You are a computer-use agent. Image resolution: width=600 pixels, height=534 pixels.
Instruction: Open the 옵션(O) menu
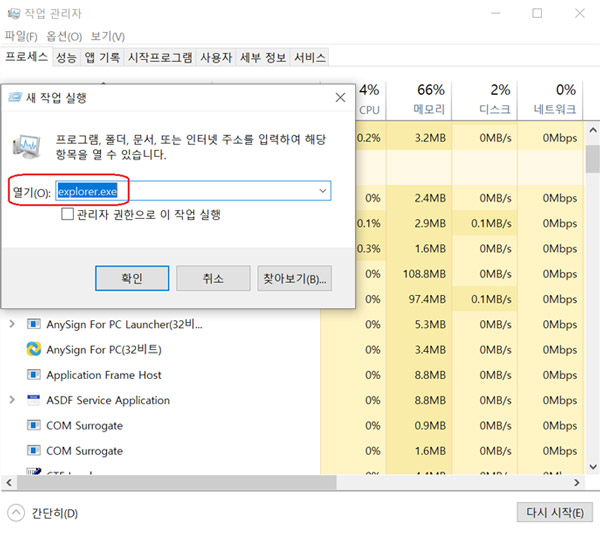(64, 36)
